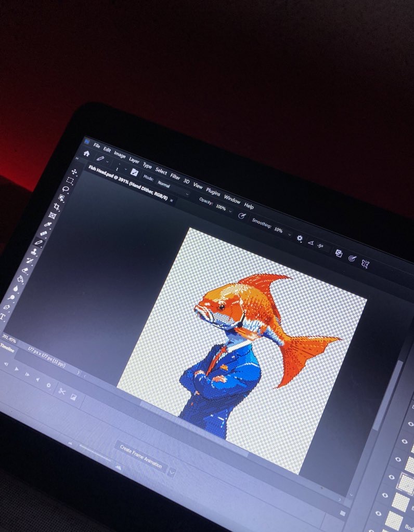Zoom out Timeline with small mountain icon
Image resolution: width=414 pixels, height=532 pixels.
click(70, 443)
